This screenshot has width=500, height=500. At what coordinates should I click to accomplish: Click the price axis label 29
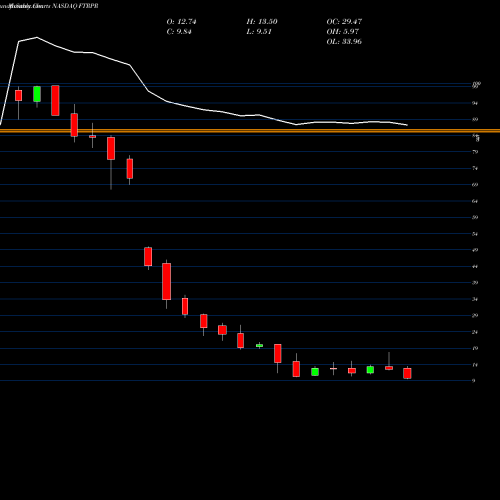(x=475, y=315)
